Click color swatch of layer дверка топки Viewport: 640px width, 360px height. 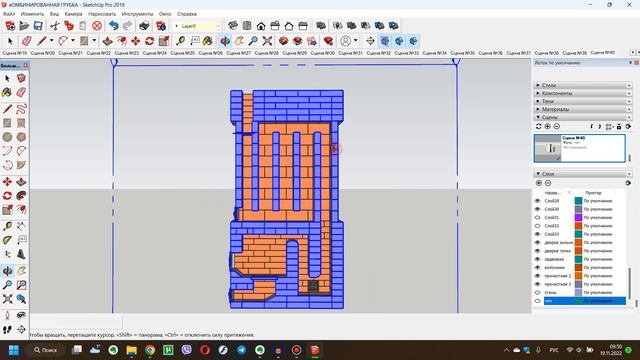tap(578, 251)
